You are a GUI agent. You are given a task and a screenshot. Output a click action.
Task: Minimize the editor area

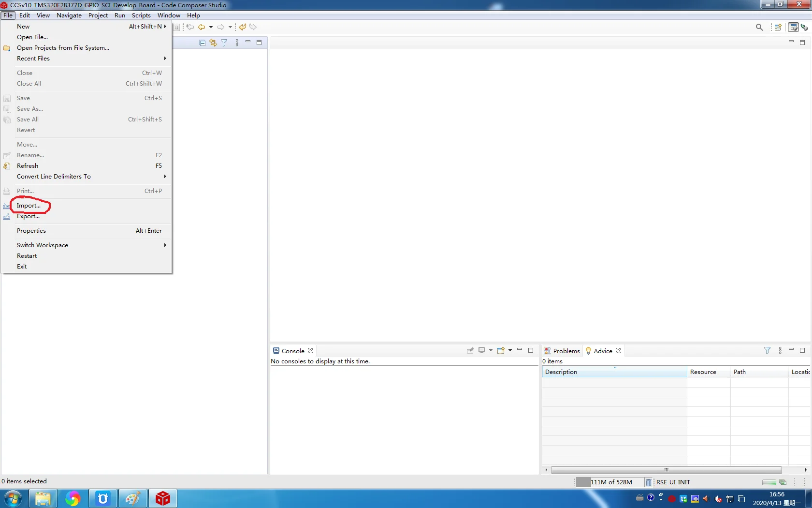point(791,42)
